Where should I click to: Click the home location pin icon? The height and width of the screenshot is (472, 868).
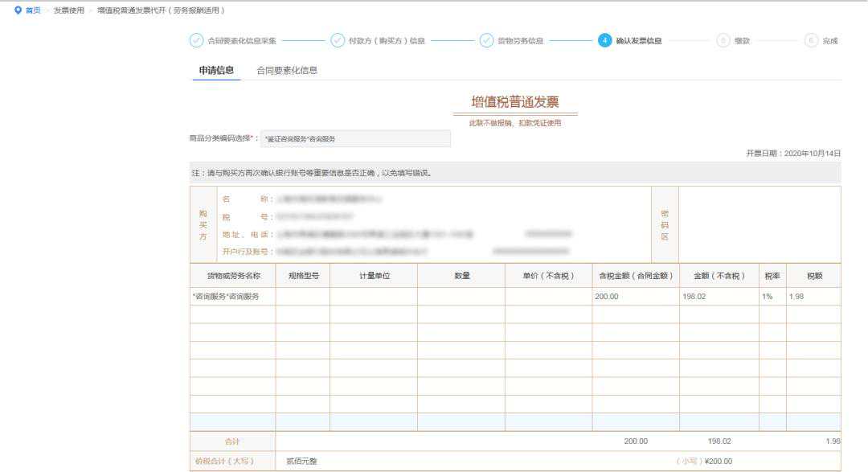pyautogui.click(x=18, y=10)
